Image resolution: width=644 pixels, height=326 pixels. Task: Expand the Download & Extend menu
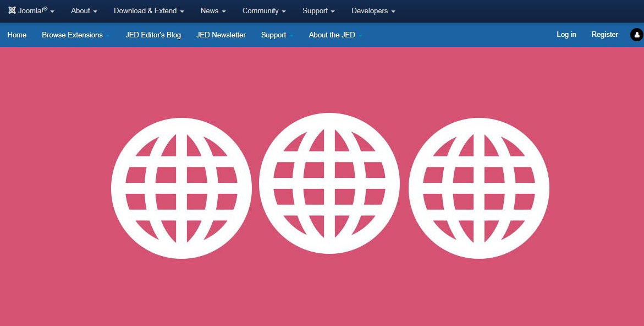tap(148, 11)
